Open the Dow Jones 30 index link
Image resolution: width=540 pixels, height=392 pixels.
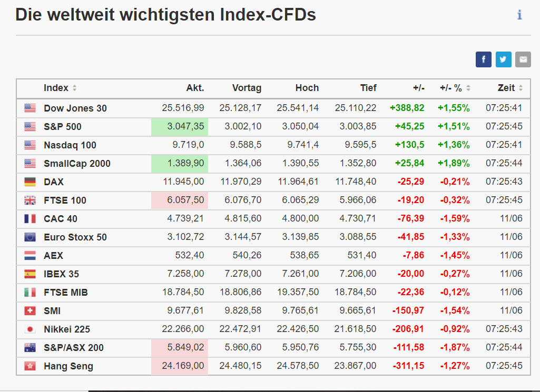coord(75,108)
